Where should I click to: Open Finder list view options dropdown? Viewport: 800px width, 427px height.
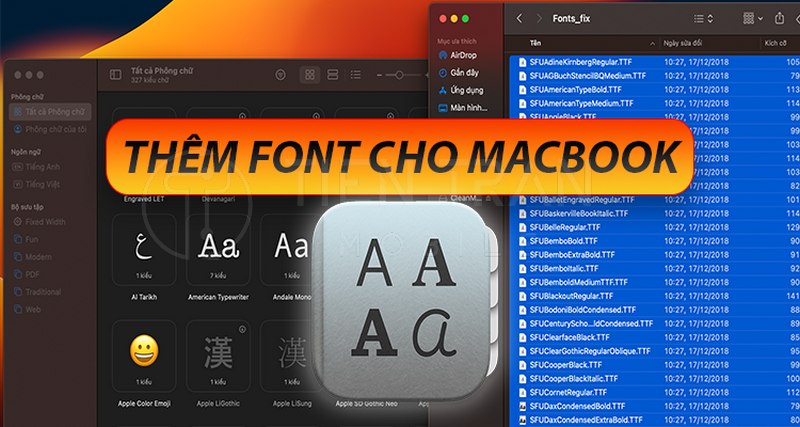703,18
